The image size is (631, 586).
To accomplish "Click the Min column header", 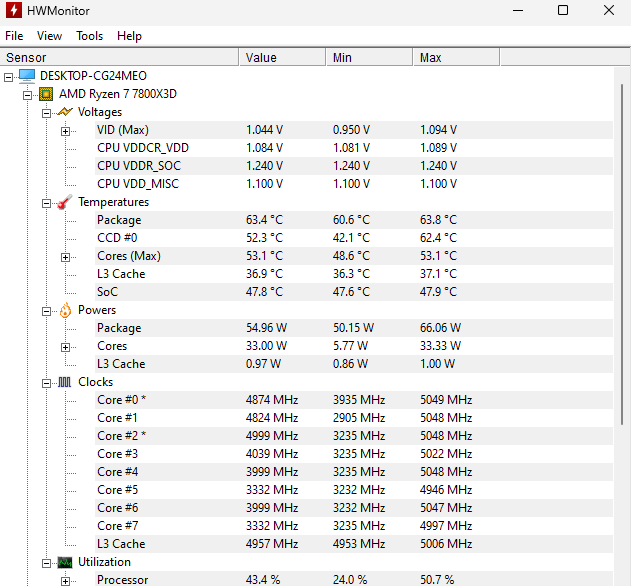I will 369,57.
